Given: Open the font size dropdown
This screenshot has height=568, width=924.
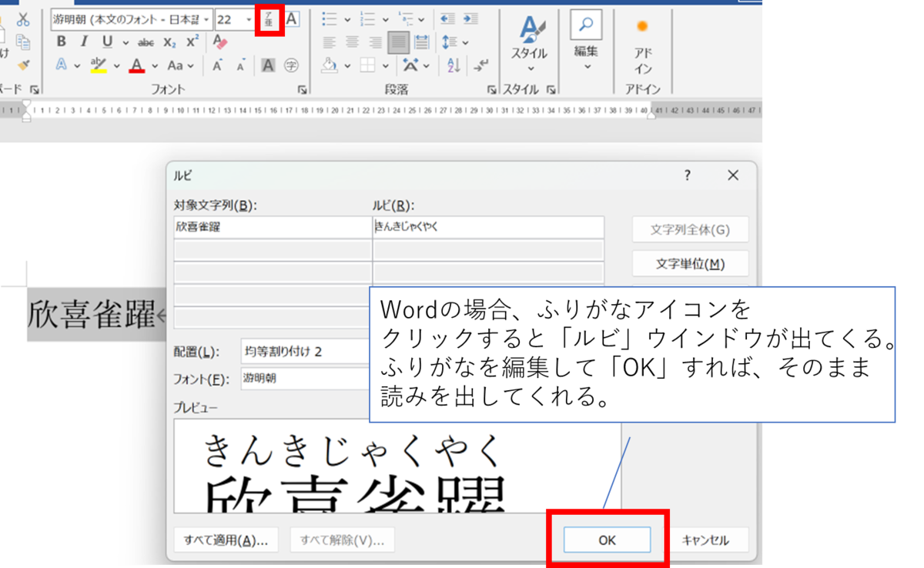Looking at the screenshot, I should pyautogui.click(x=249, y=19).
